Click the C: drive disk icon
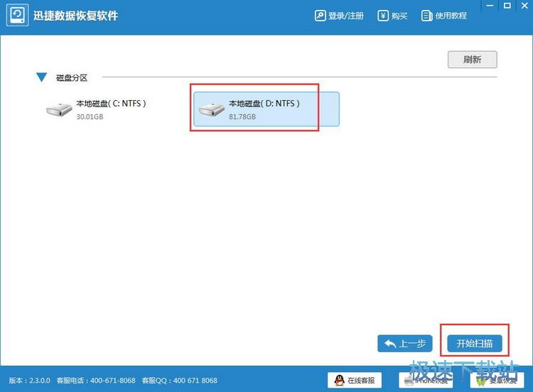 tap(59, 110)
